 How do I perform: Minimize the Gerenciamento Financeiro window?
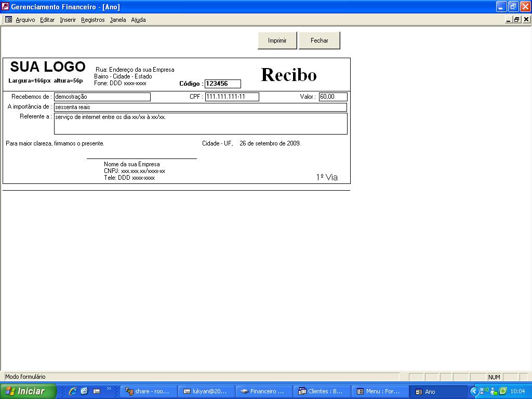[x=501, y=6]
